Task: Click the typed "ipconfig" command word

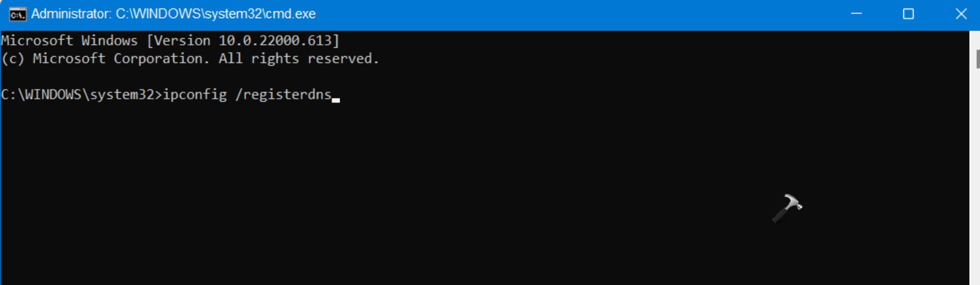Action: tap(195, 94)
